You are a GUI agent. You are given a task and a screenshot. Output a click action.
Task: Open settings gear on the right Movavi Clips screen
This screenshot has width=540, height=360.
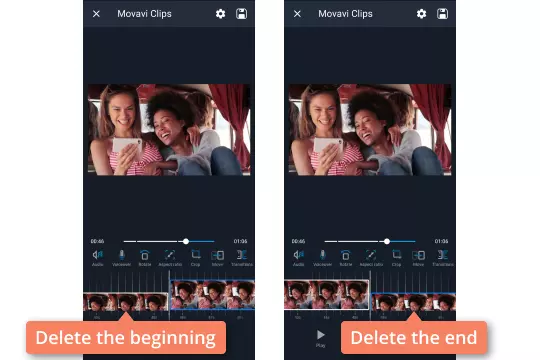click(x=422, y=14)
